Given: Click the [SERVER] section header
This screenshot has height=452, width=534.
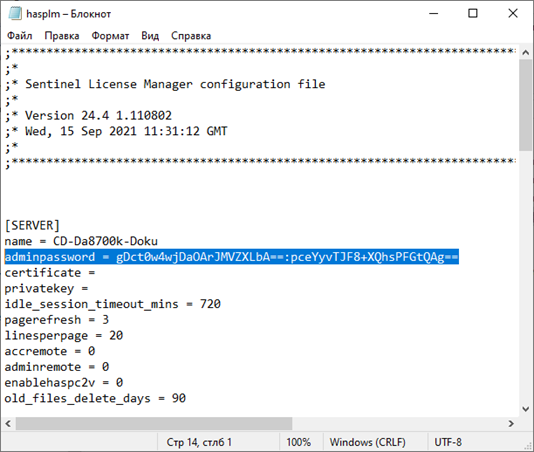Looking at the screenshot, I should (x=32, y=225).
